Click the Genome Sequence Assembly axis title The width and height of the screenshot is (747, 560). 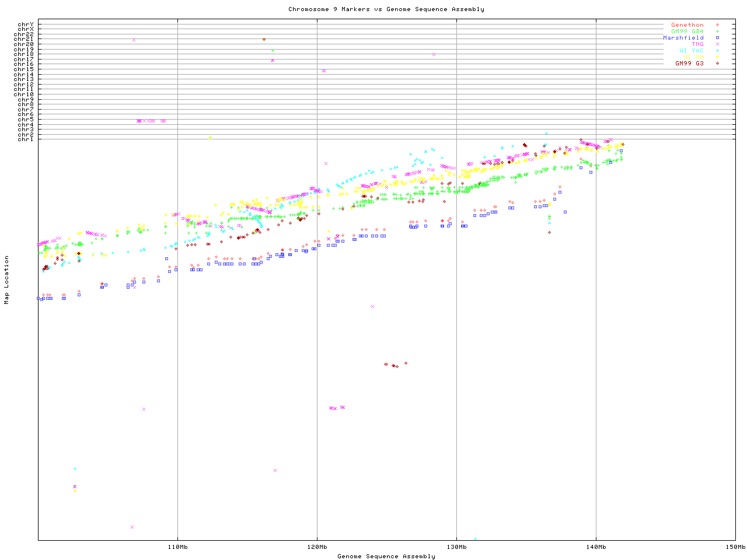point(386,556)
